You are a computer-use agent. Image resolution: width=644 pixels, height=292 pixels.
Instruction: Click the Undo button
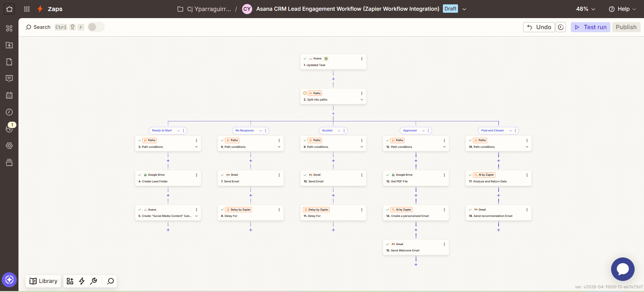pyautogui.click(x=539, y=27)
